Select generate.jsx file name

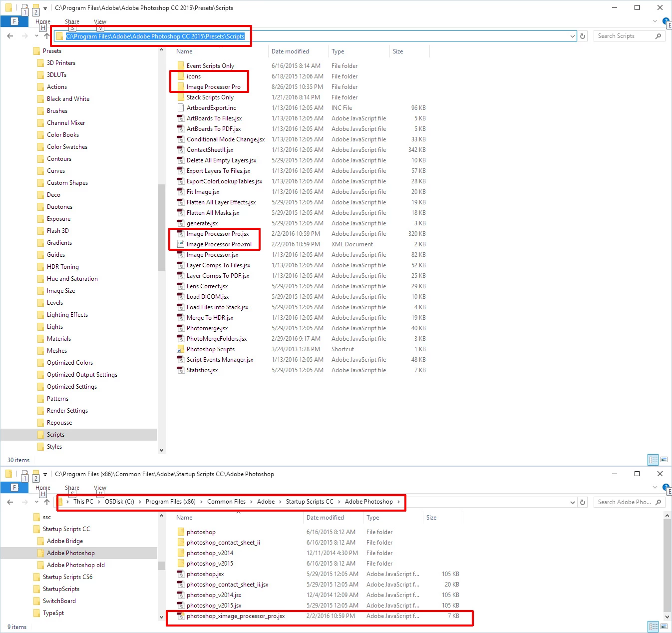[202, 223]
